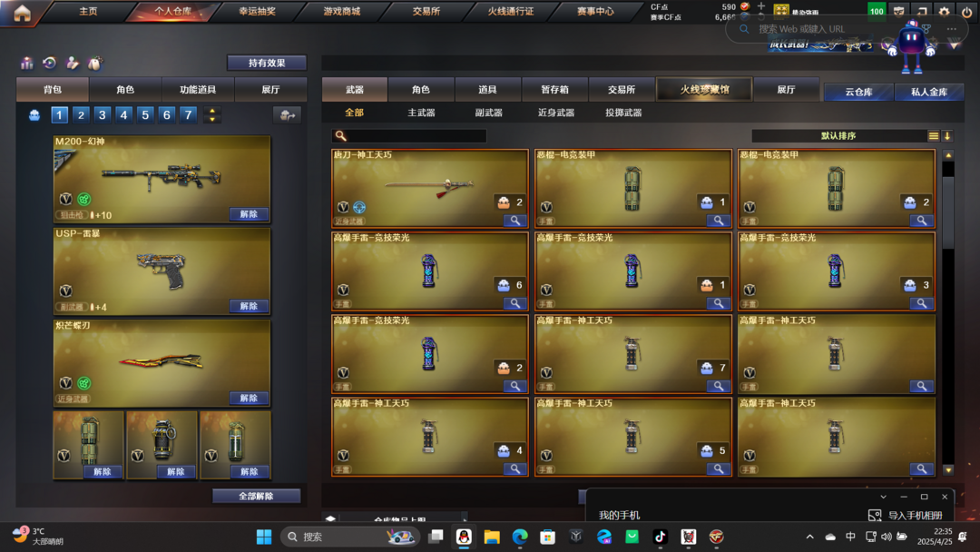The width and height of the screenshot is (980, 552).
Task: Click the green 100 badge in top bar
Action: pyautogui.click(x=877, y=11)
